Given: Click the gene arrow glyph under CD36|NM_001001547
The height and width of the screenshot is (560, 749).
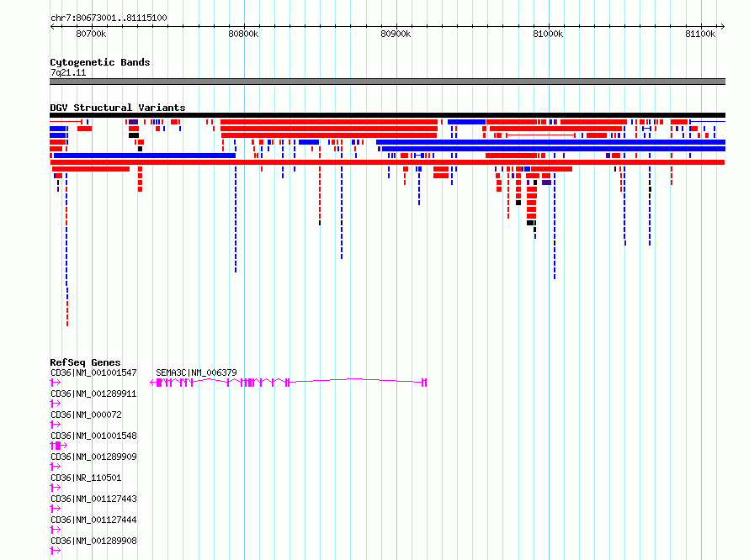Looking at the screenshot, I should pos(56,383).
